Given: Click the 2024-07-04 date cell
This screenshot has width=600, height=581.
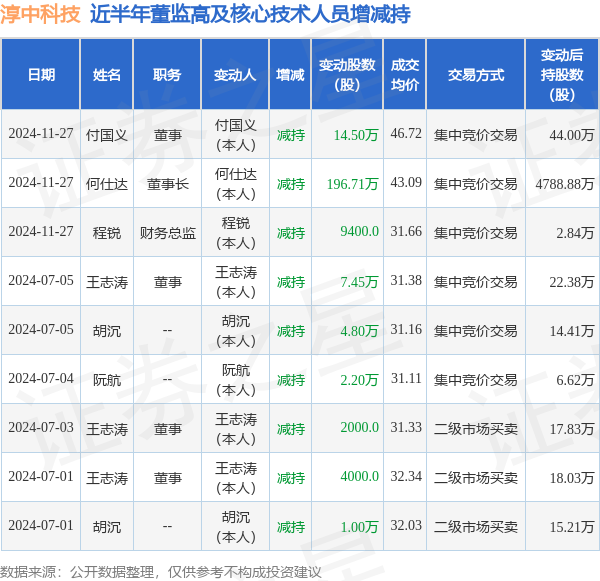Looking at the screenshot, I should 41,379.
